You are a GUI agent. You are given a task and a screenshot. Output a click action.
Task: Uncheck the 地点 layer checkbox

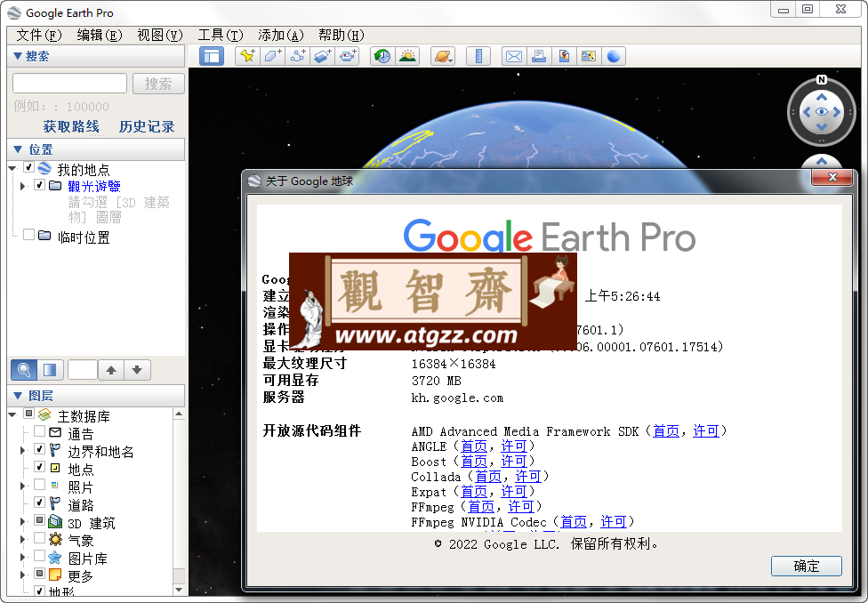(39, 466)
